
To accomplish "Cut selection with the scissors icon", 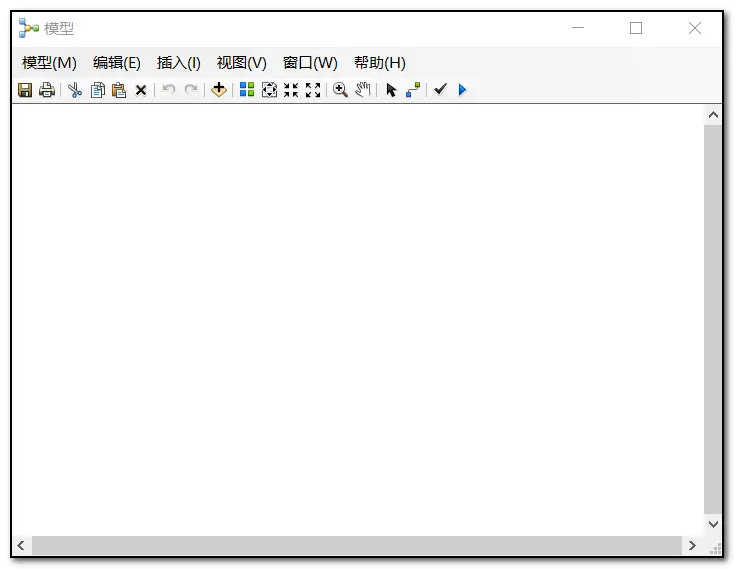I will (x=75, y=90).
